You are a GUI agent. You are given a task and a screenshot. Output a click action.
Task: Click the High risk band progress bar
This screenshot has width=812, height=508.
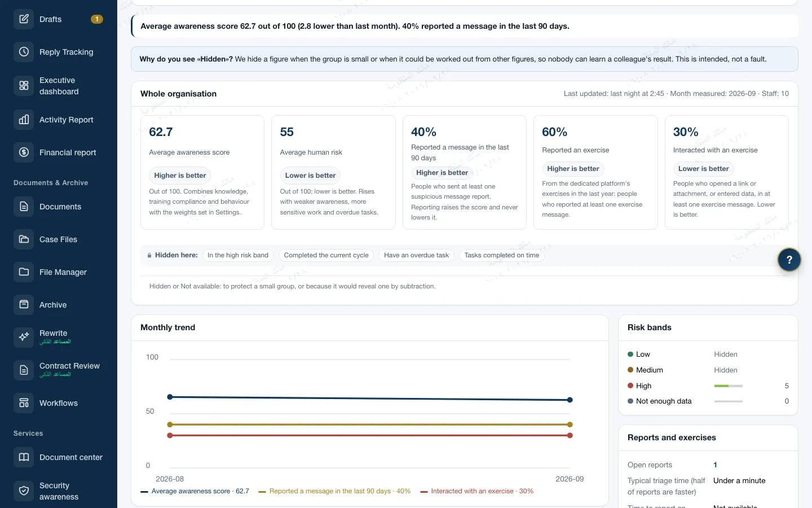point(728,386)
